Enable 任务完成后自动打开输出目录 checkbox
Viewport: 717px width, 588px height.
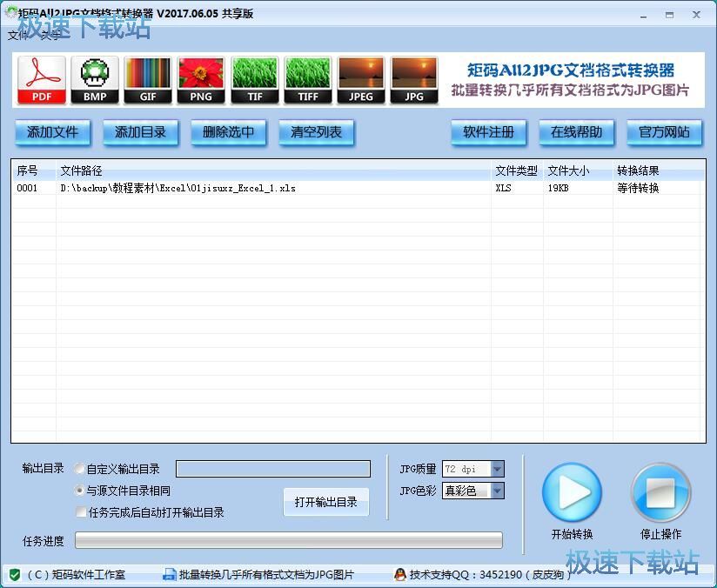pyautogui.click(x=79, y=511)
